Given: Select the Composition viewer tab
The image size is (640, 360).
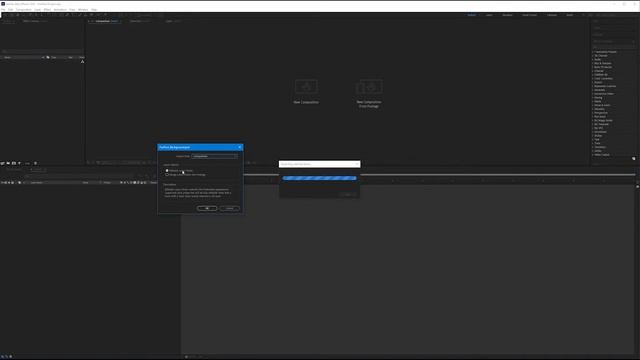Looking at the screenshot, I should pos(106,21).
